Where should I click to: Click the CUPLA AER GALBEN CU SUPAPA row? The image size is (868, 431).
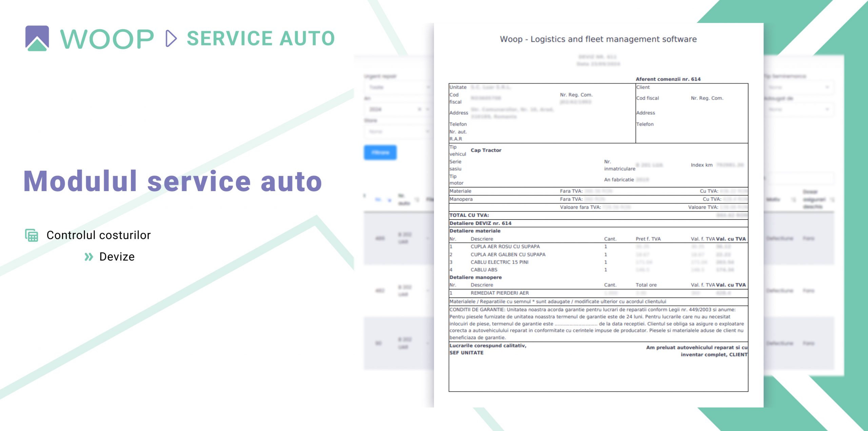(598, 254)
